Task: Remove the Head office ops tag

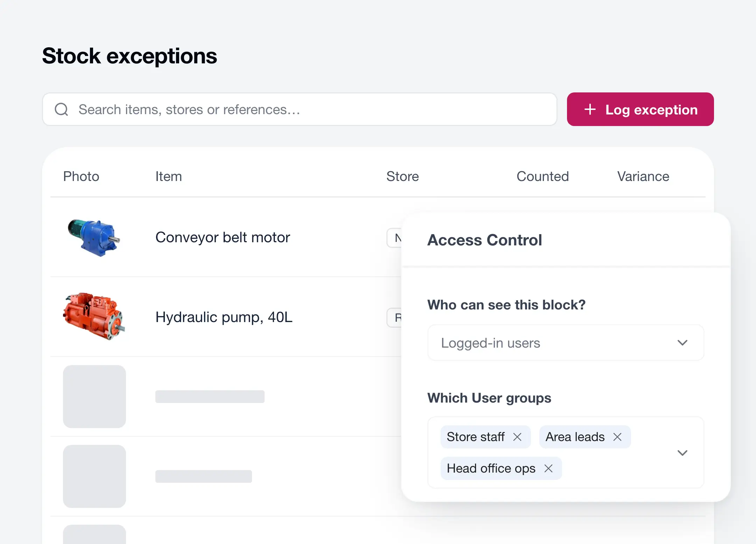Action: coord(548,468)
